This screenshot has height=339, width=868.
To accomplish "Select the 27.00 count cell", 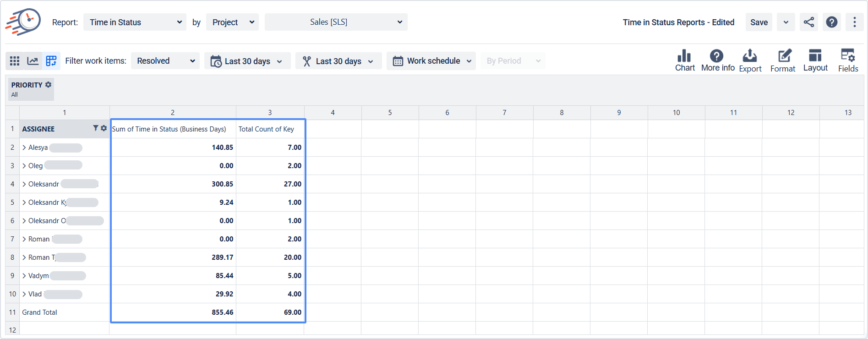I will click(x=270, y=184).
